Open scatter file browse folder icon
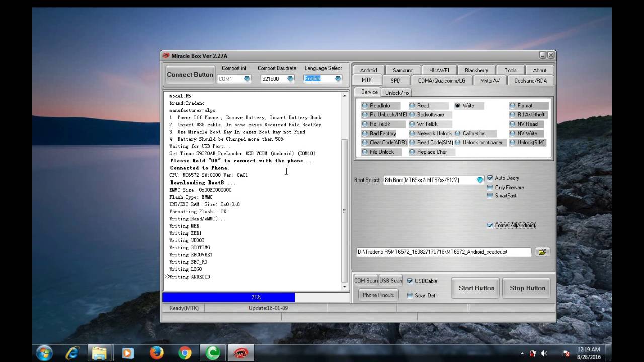The height and width of the screenshot is (362, 644). (542, 252)
